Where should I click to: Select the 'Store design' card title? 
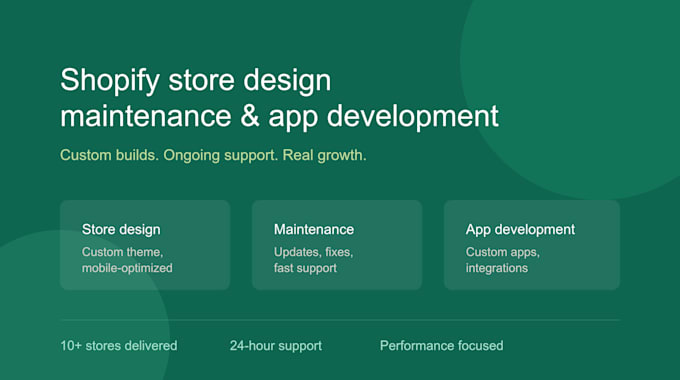pyautogui.click(x=121, y=229)
